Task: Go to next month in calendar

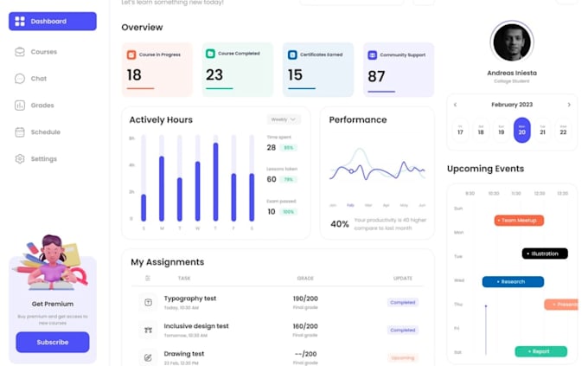Action: [569, 105]
